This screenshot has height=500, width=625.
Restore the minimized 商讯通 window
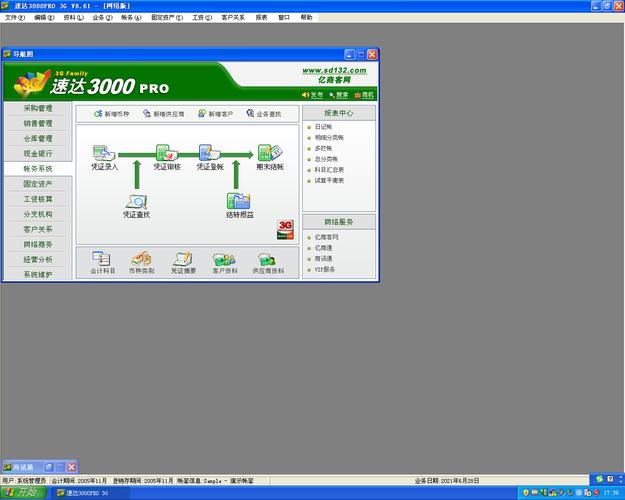coord(49,467)
